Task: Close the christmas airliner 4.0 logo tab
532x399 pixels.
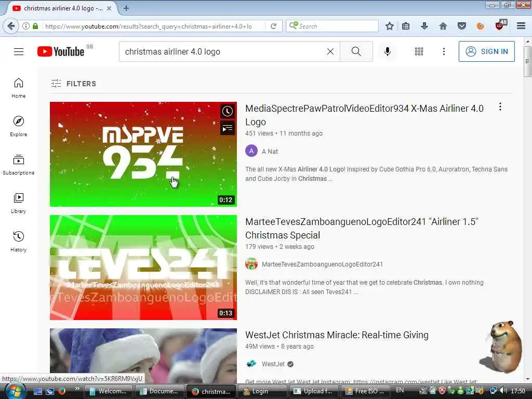Action: pos(109,8)
